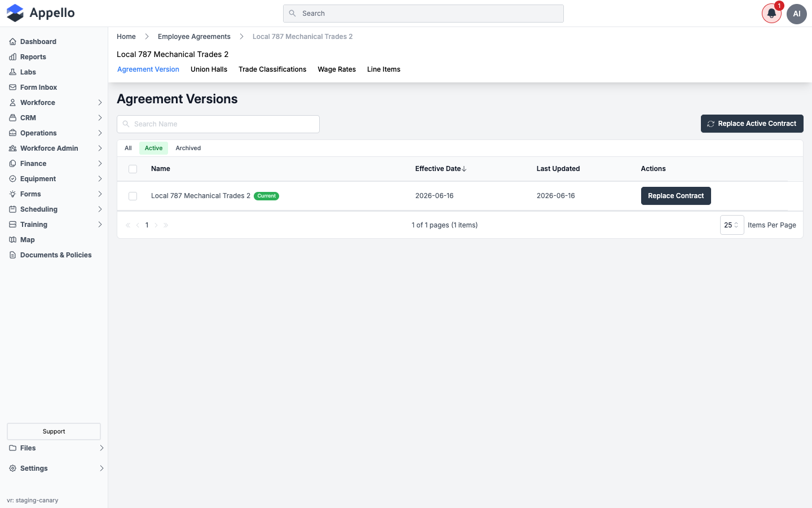Click the Appello logo icon

click(x=15, y=13)
